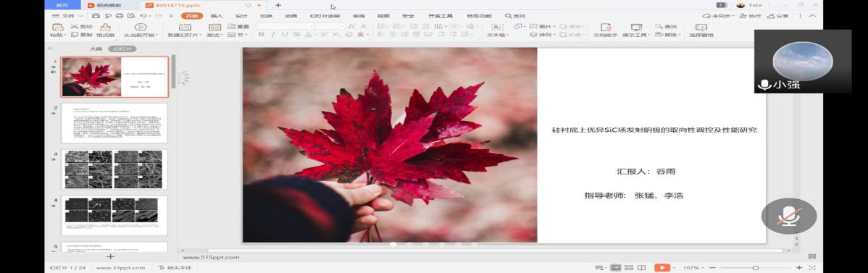The height and width of the screenshot is (273, 868).
Task: Adjust the zoom slider in status bar
Action: (755, 267)
